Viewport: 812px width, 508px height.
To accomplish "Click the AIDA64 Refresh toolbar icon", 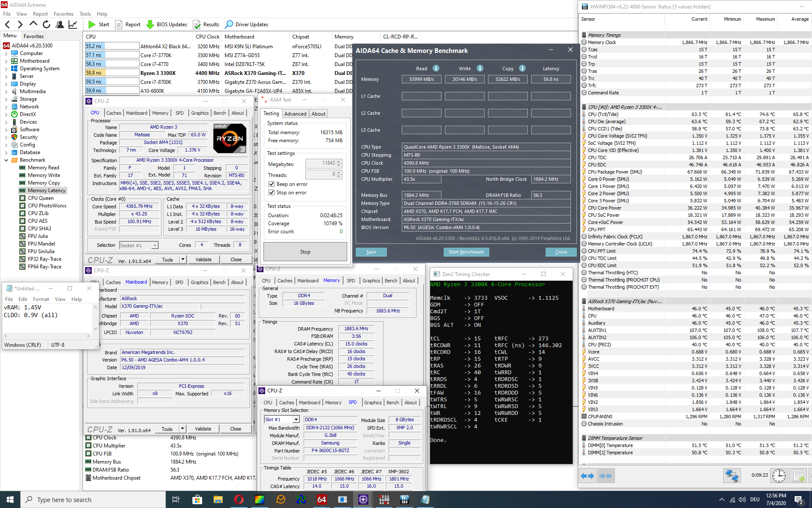I will 47,25.
